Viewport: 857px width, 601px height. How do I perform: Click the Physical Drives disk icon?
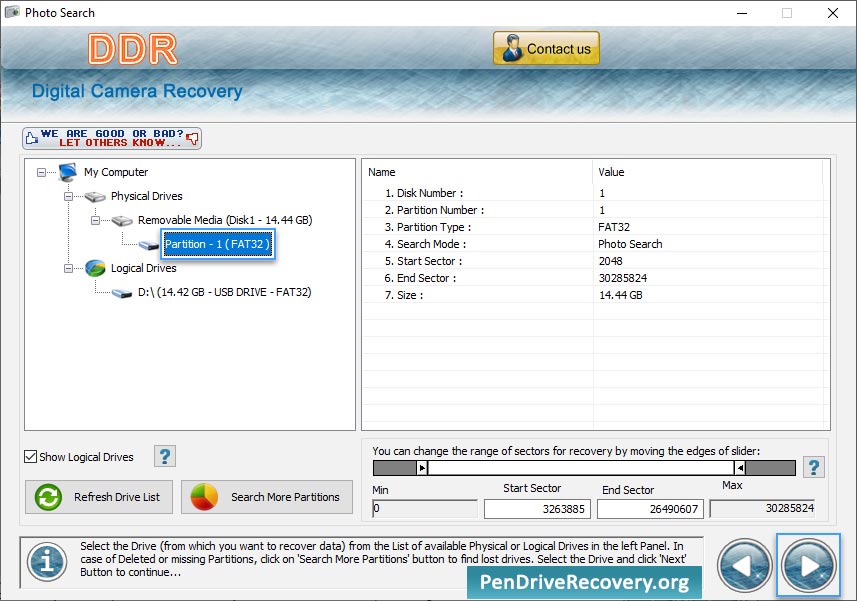click(95, 196)
